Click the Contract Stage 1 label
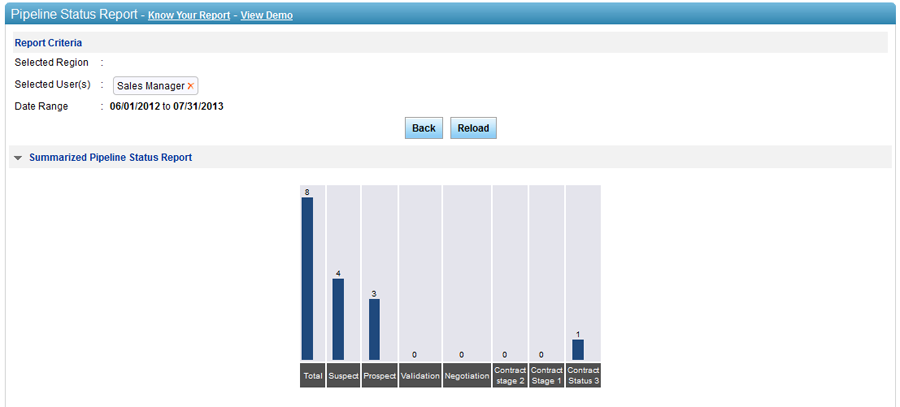The width and height of the screenshot is (900, 407). [547, 376]
